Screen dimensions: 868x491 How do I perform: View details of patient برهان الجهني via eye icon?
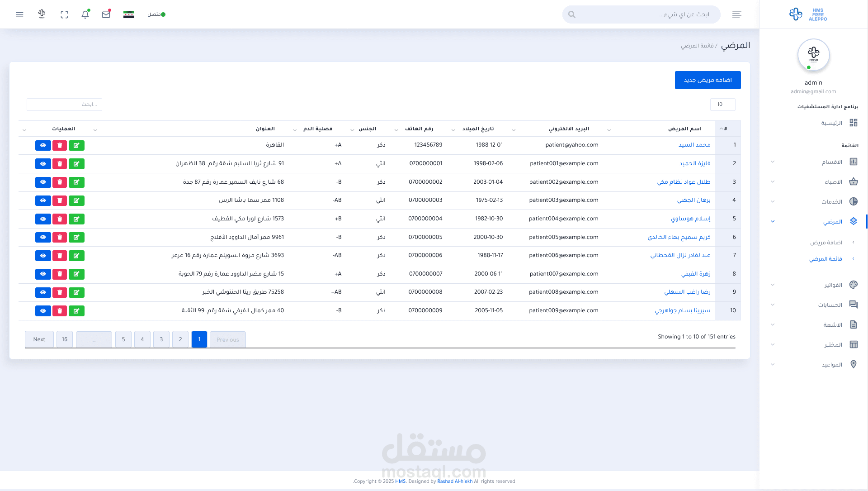click(x=43, y=200)
